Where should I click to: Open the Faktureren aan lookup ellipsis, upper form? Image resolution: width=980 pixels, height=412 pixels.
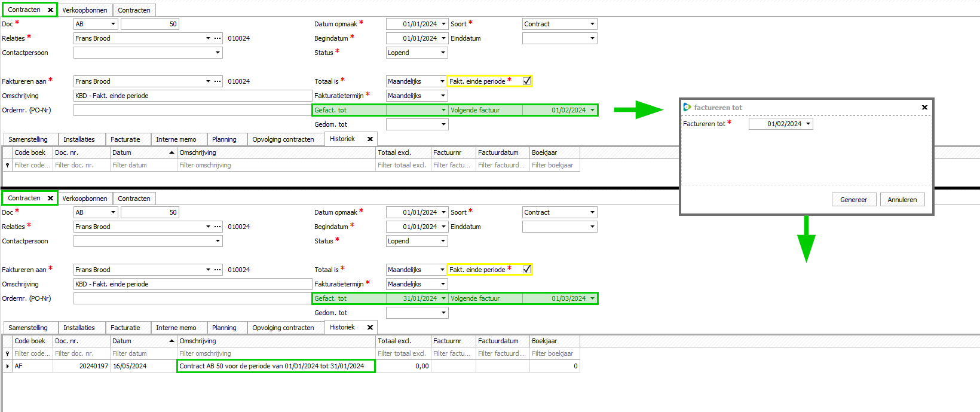pos(218,81)
